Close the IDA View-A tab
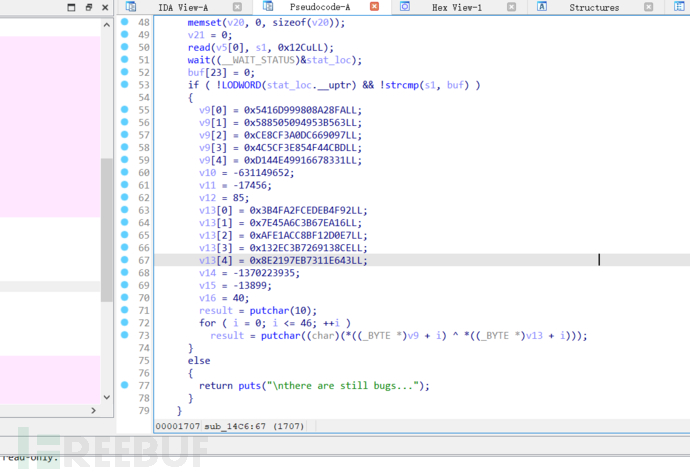 point(238,7)
